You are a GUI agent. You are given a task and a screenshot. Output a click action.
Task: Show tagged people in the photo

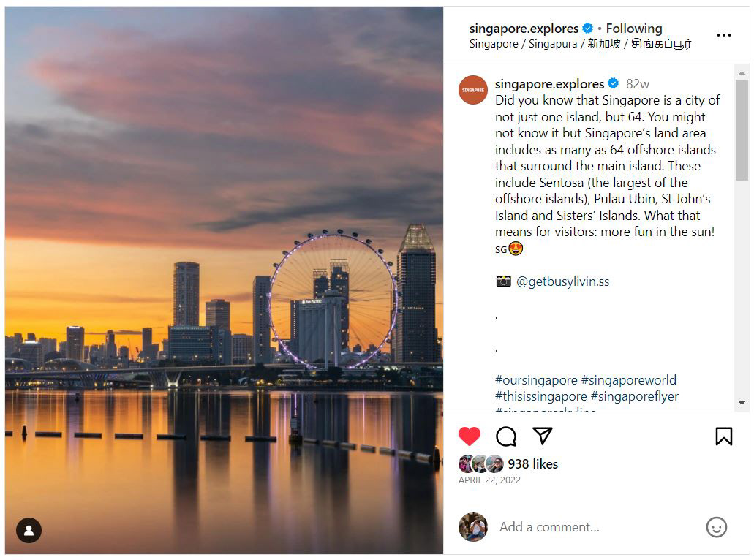(x=29, y=530)
